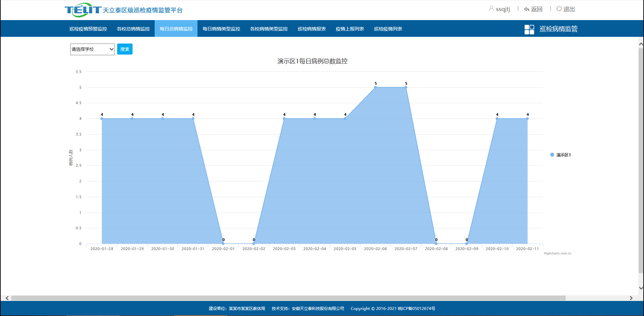The image size is (644, 316).
Task: Click the horizontal scrollbar right arrow
Action: (631, 298)
